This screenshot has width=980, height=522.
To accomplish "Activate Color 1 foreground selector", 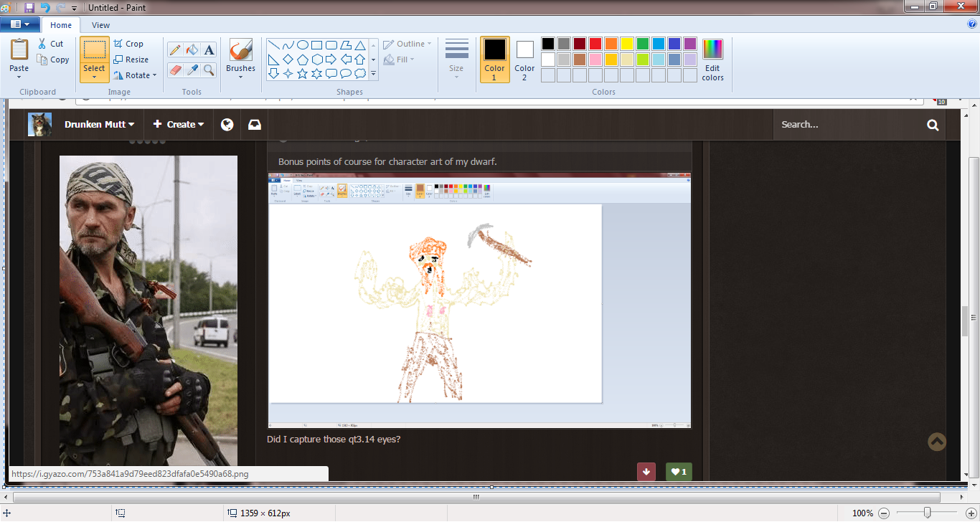I will coord(494,59).
